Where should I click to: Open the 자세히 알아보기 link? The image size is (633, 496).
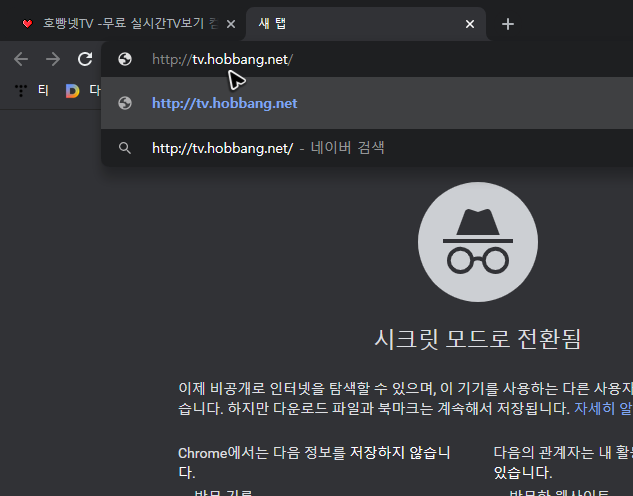[x=603, y=408]
